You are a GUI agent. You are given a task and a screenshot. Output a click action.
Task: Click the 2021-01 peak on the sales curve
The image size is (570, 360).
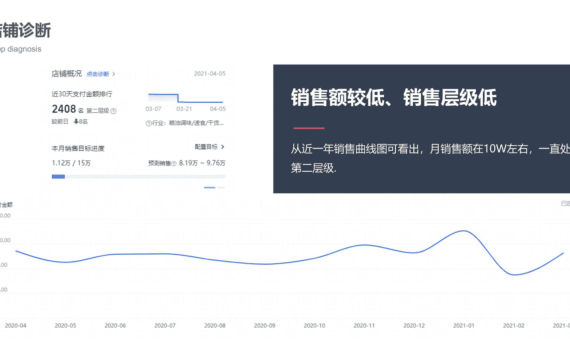click(x=464, y=231)
